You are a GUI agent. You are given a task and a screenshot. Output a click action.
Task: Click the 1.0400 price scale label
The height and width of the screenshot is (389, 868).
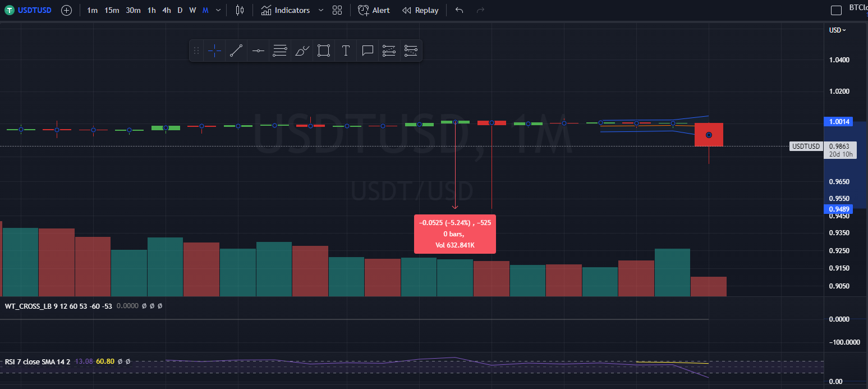[x=839, y=60]
